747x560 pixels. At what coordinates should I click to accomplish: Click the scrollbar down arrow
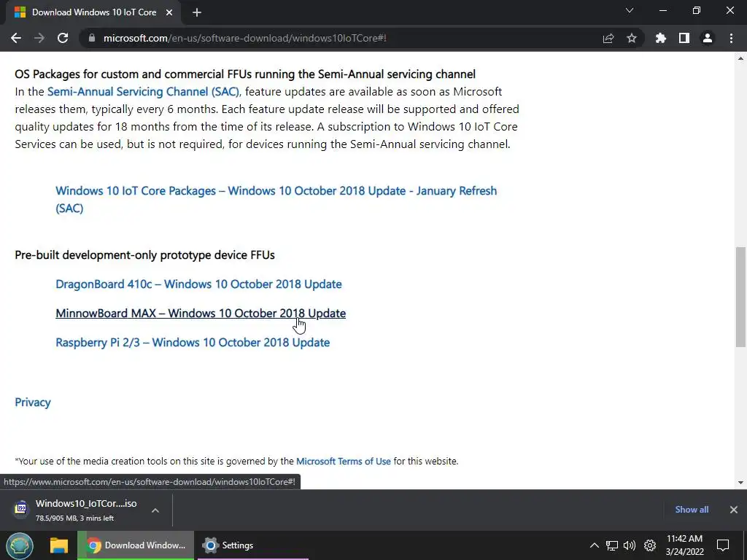coord(740,483)
